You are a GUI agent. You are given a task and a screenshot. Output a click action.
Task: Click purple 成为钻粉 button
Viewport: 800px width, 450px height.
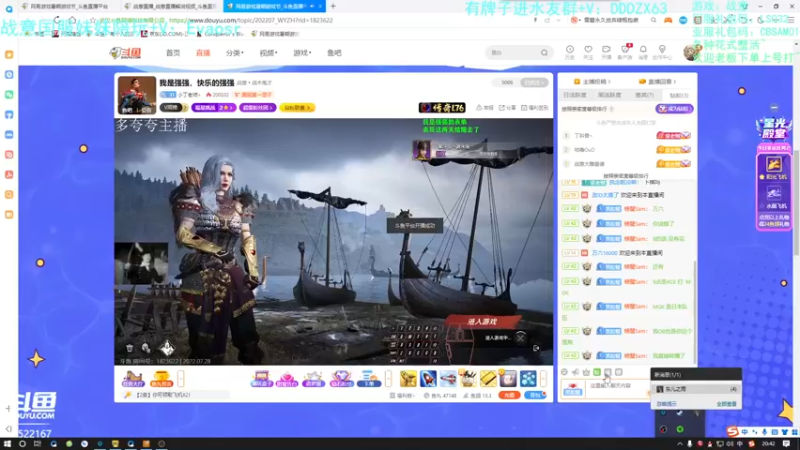(x=674, y=109)
